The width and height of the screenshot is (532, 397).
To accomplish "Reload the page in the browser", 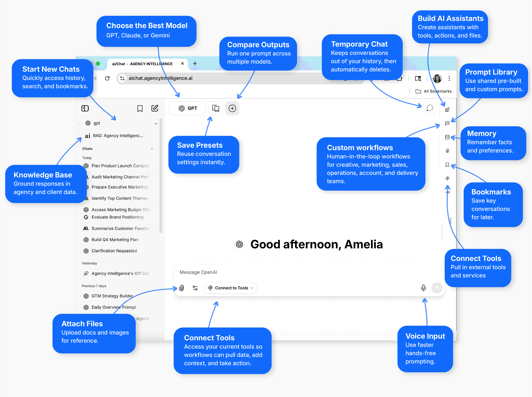I will pyautogui.click(x=107, y=78).
